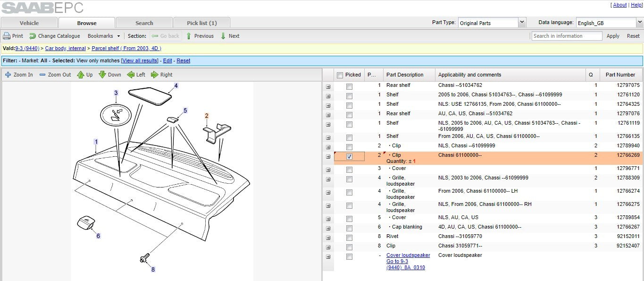This screenshot has width=644, height=281.
Task: Pan diagram Left with green arrow
Action: (131, 75)
